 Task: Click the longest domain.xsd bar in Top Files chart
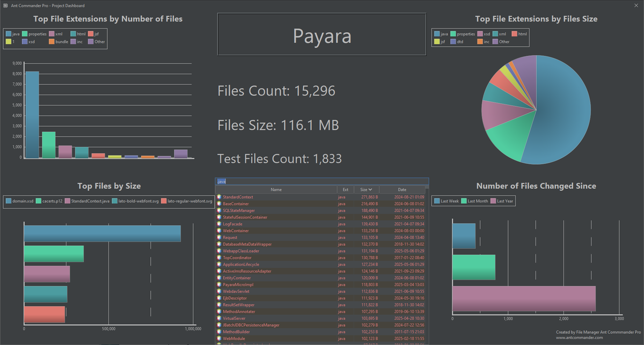tap(102, 233)
